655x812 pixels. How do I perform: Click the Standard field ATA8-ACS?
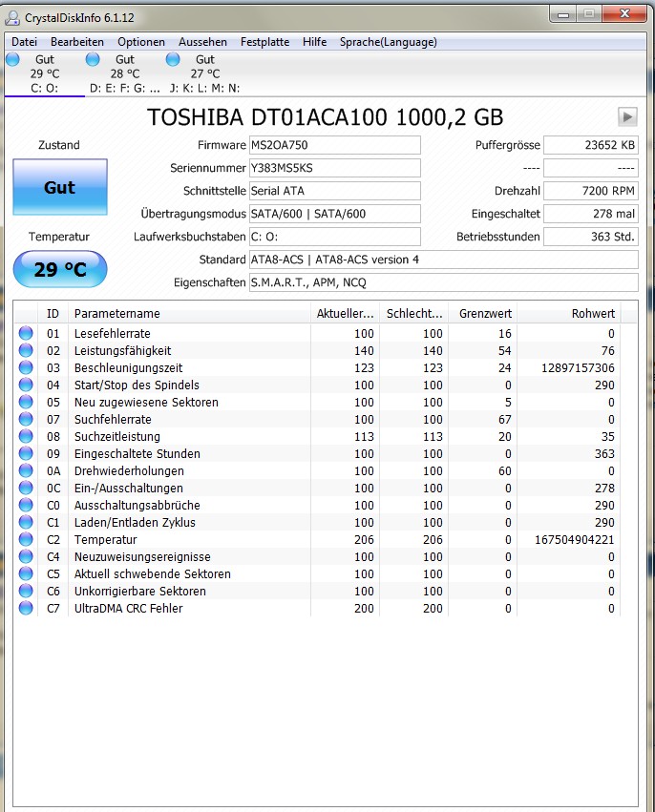pyautogui.click(x=444, y=260)
